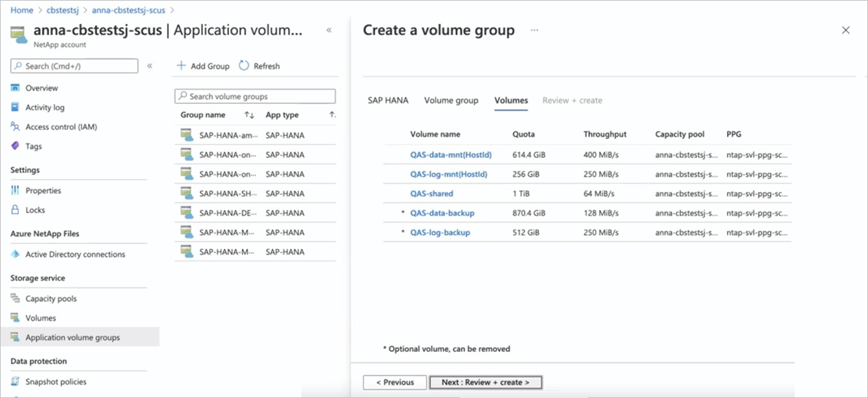Click the NetApp account icon beside the title
868x398 pixels.
pyautogui.click(x=19, y=36)
